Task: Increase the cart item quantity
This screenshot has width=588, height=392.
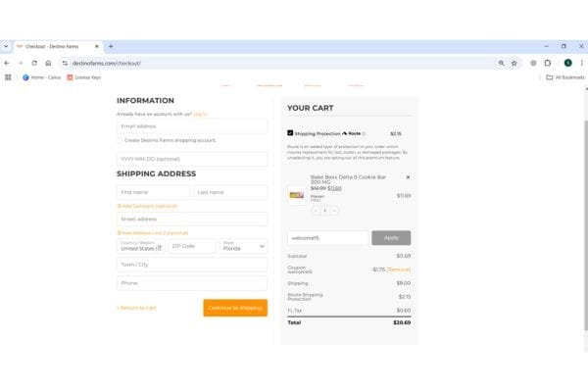Action: coord(334,210)
